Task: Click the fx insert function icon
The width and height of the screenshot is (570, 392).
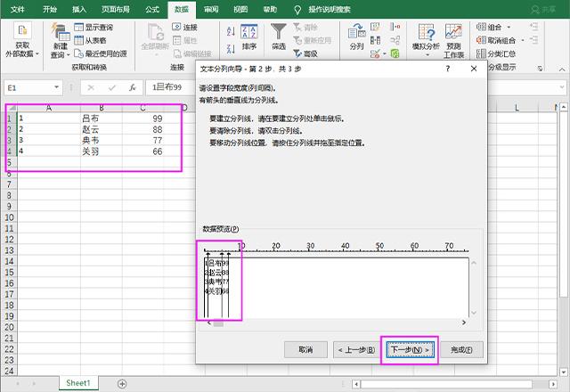Action: coord(133,87)
